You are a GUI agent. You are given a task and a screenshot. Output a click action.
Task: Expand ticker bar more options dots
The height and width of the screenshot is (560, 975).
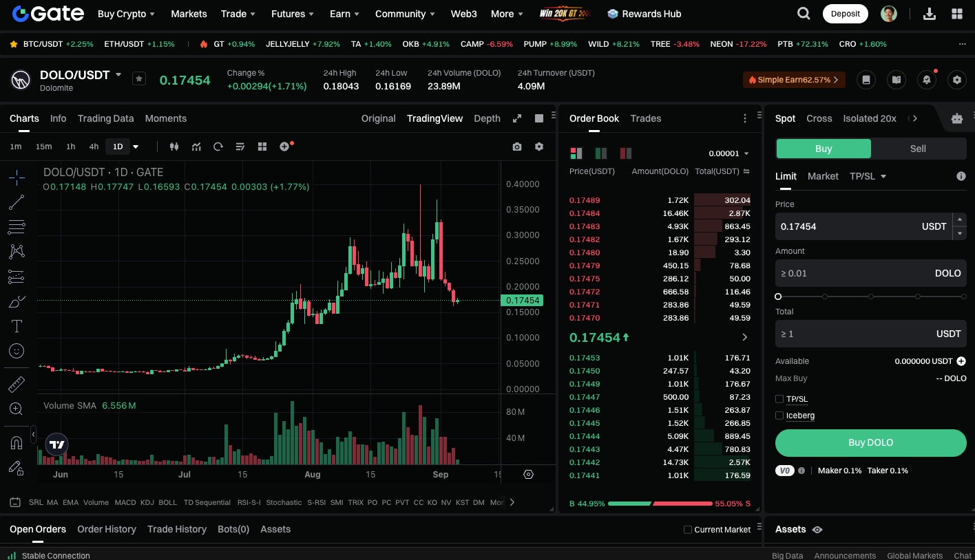pyautogui.click(x=962, y=44)
